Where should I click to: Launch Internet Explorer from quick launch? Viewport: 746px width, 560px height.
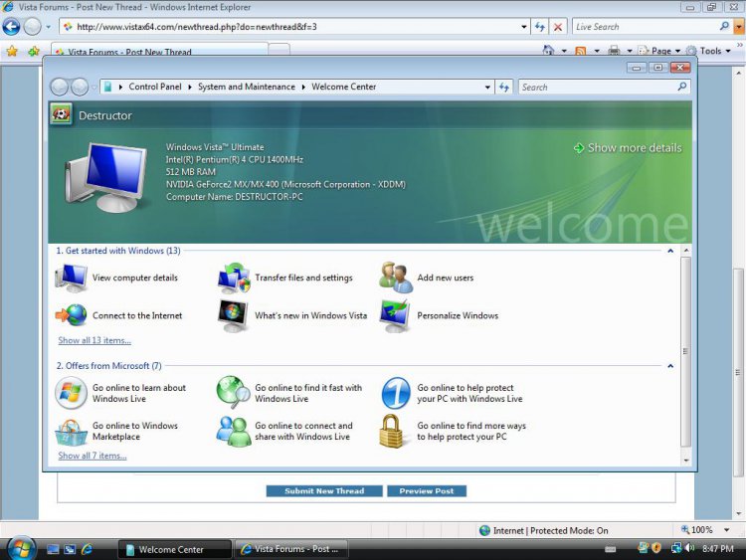pyautogui.click(x=88, y=549)
